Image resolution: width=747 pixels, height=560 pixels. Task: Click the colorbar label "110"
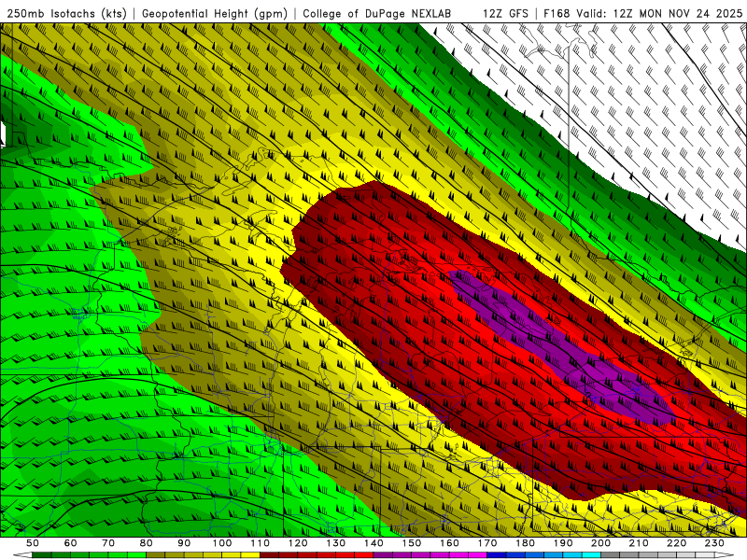(261, 543)
